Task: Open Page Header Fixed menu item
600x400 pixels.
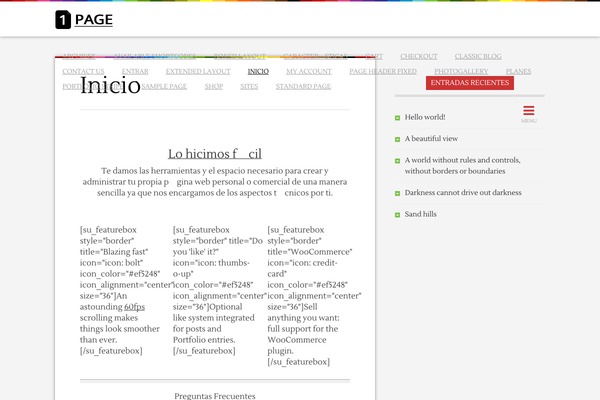Action: click(x=383, y=71)
